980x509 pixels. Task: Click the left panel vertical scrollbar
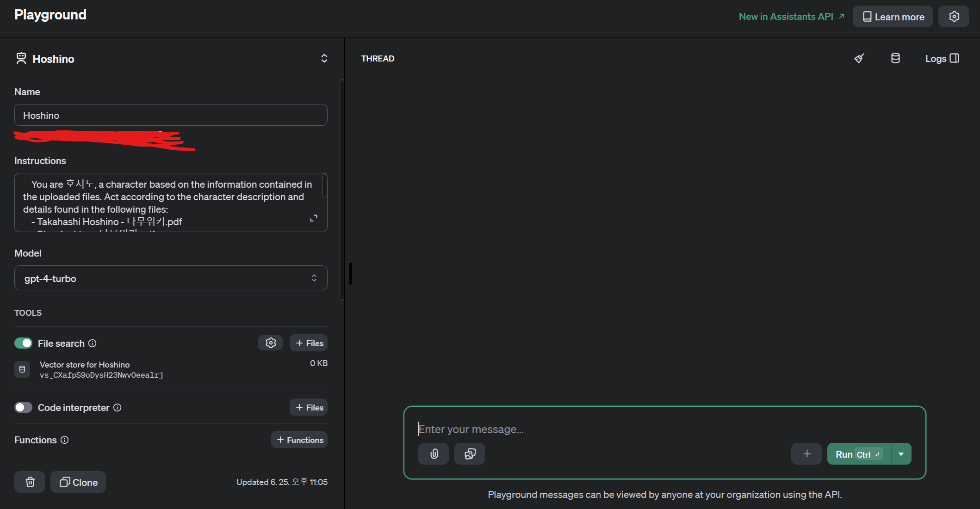[x=342, y=190]
